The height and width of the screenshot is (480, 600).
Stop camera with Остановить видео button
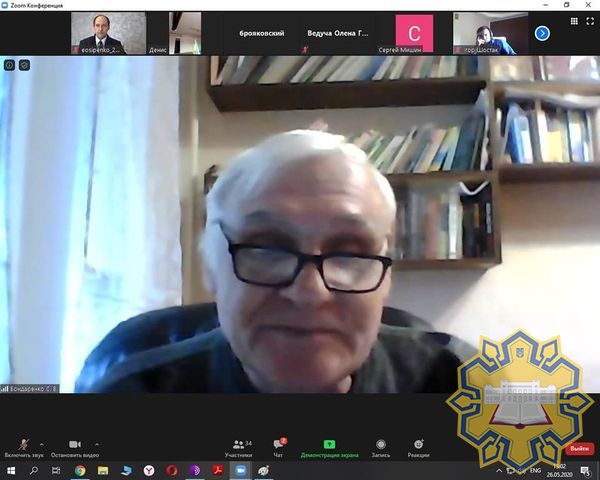pyautogui.click(x=74, y=447)
